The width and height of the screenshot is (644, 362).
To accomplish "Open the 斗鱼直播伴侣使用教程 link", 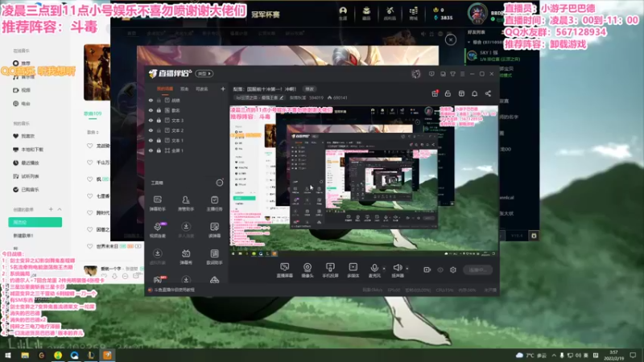I will [x=174, y=290].
